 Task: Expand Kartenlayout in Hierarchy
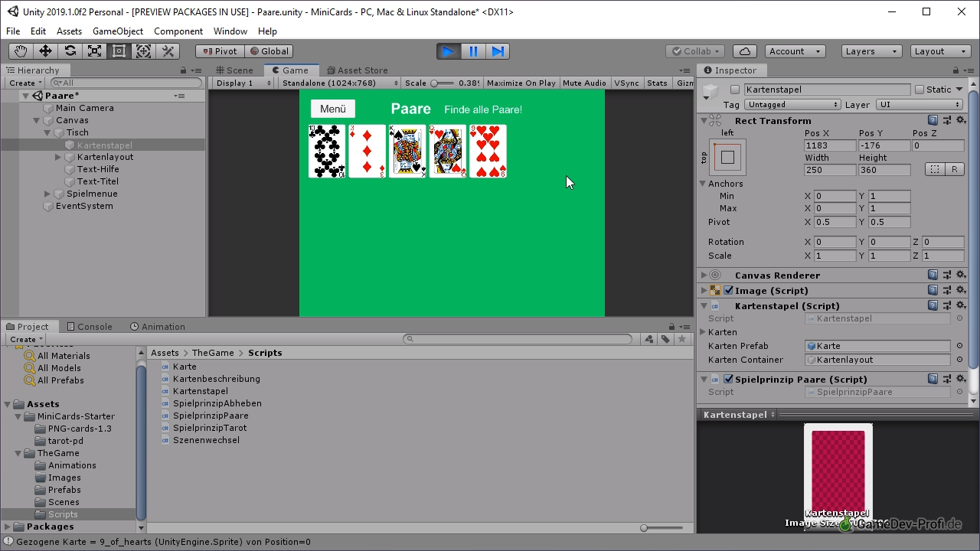coord(58,157)
